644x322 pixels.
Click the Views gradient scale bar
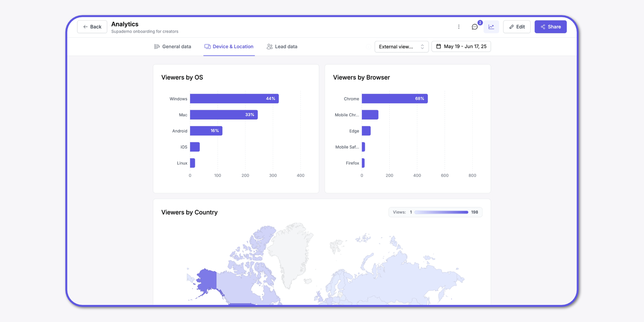pyautogui.click(x=441, y=212)
